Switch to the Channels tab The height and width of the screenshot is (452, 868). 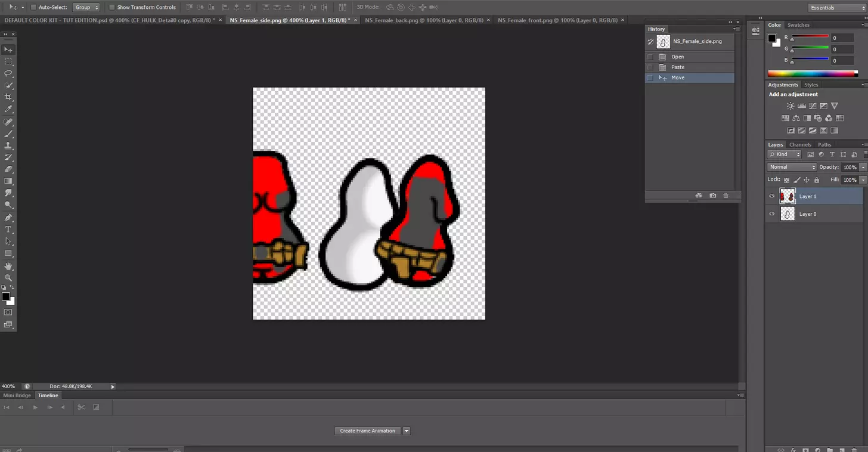pos(800,145)
